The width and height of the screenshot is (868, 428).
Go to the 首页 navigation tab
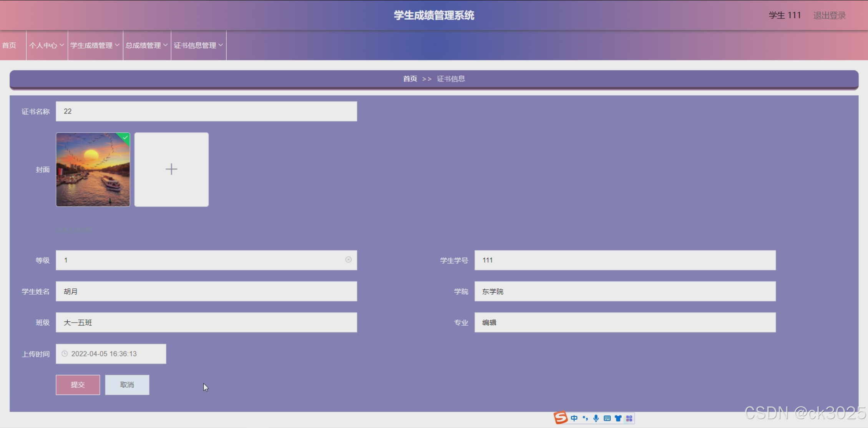[x=9, y=45]
